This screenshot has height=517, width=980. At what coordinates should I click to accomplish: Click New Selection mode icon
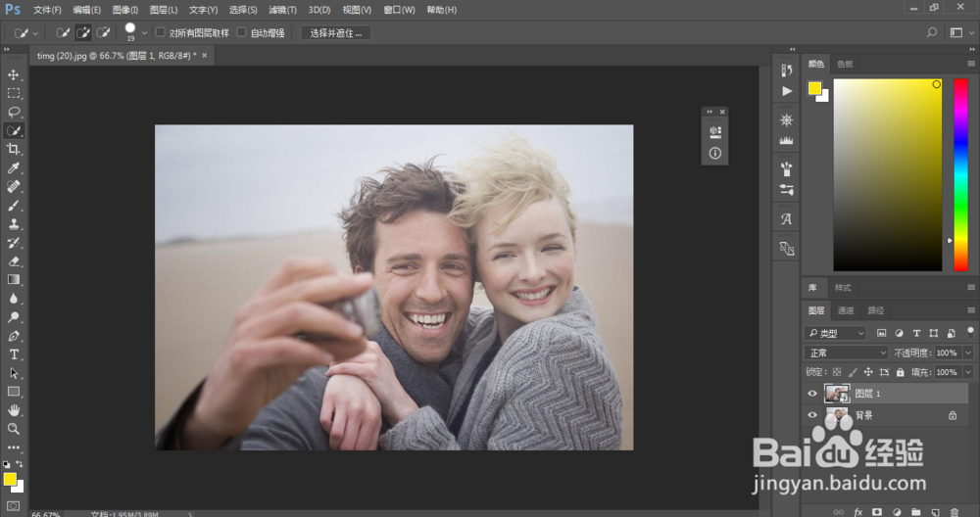(x=63, y=32)
